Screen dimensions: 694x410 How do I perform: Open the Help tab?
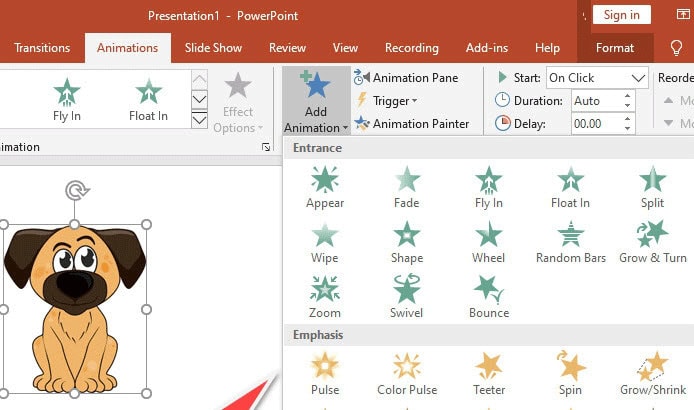pyautogui.click(x=547, y=48)
